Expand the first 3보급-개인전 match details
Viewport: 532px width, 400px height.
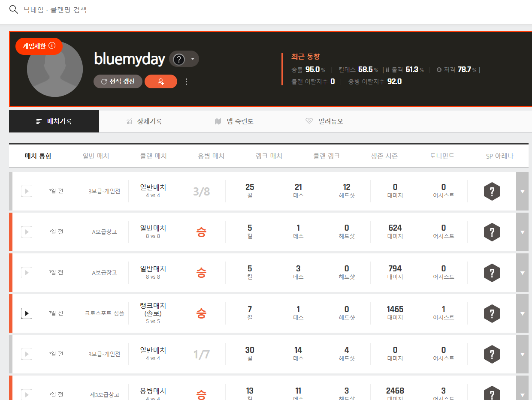click(x=522, y=191)
